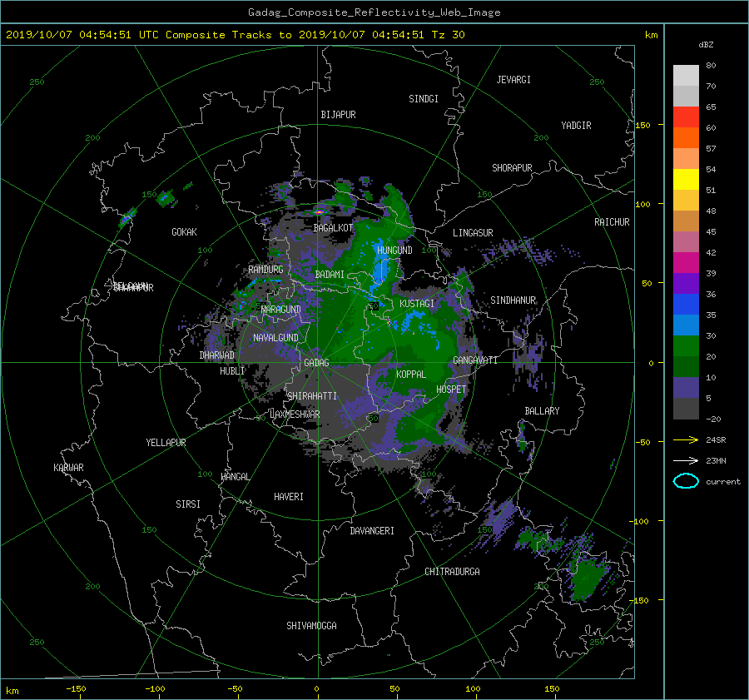Click the HUBLI city label
The width and height of the screenshot is (749, 700).
click(232, 371)
